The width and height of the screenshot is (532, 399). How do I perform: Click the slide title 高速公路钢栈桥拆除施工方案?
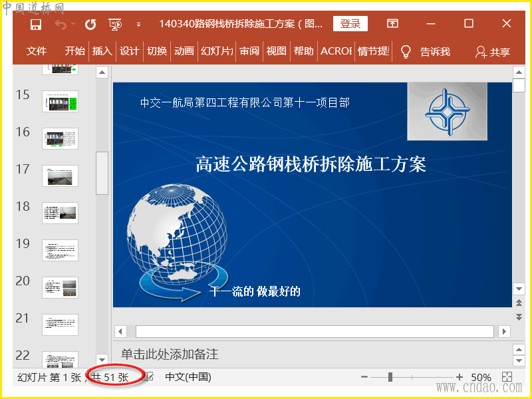(x=311, y=164)
